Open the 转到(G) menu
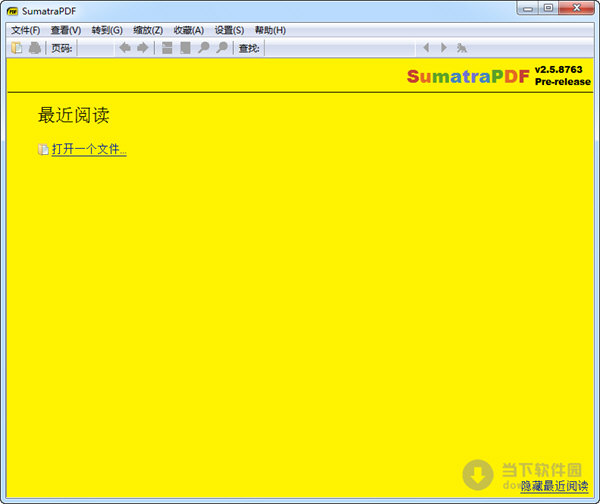The image size is (600, 504). [x=107, y=30]
